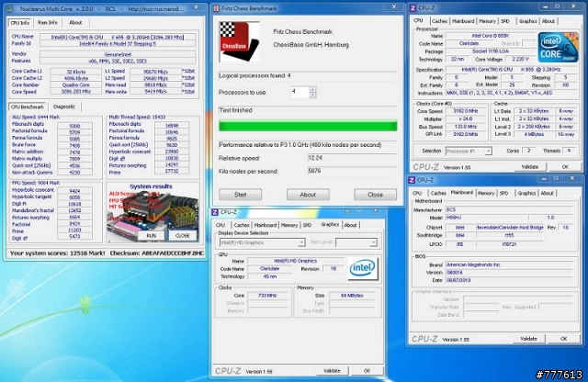588x382 pixels.
Task: Click the Kilo nodes per second value field
Action: 352,171
